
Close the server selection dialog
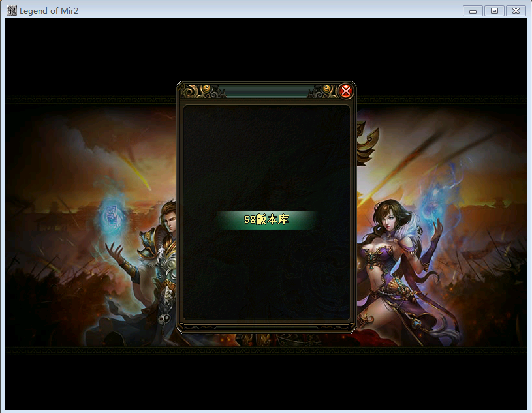pos(346,91)
